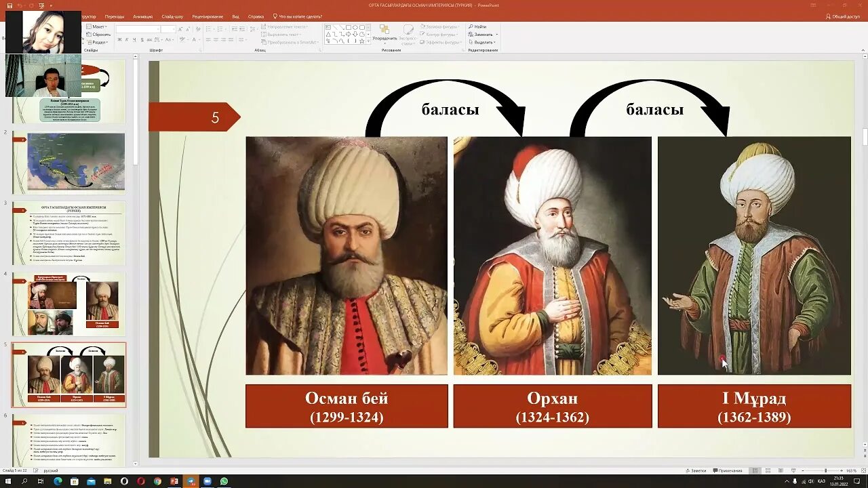Click the Undo icon in the title bar
The width and height of the screenshot is (868, 488).
20,5
